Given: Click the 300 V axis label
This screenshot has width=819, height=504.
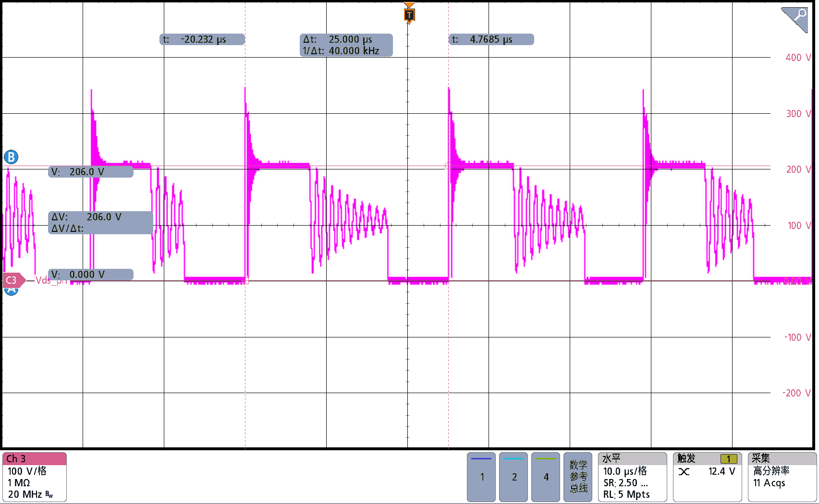Looking at the screenshot, I should (x=798, y=114).
